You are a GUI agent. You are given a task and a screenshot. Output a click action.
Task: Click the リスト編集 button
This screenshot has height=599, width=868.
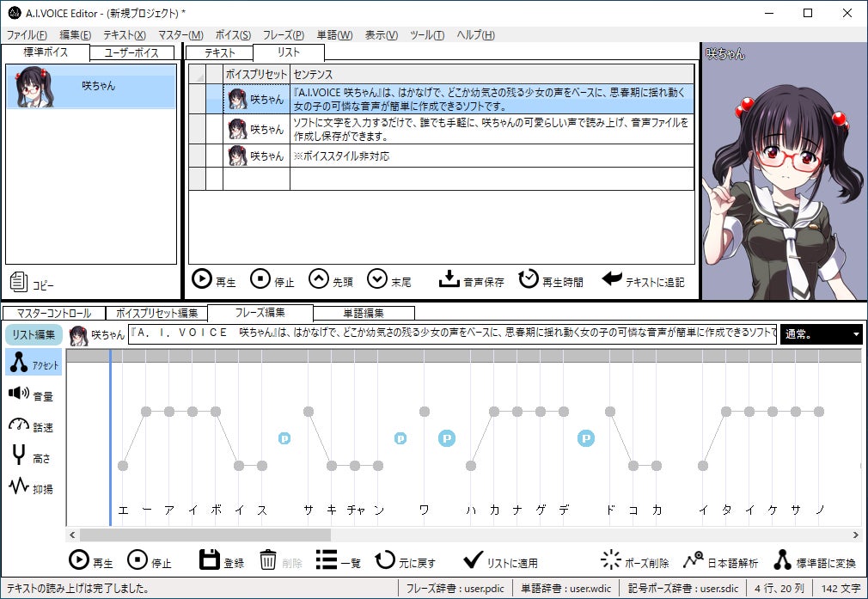click(x=34, y=334)
